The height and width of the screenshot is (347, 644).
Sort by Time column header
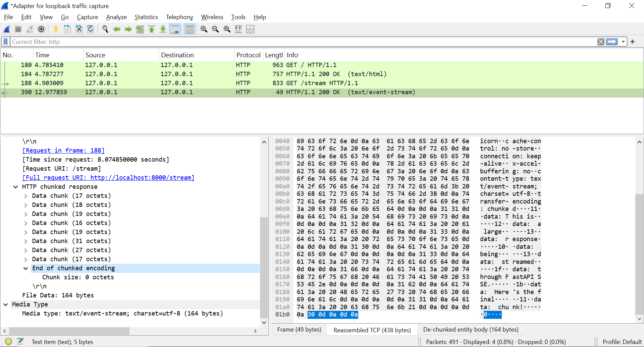click(x=58, y=55)
